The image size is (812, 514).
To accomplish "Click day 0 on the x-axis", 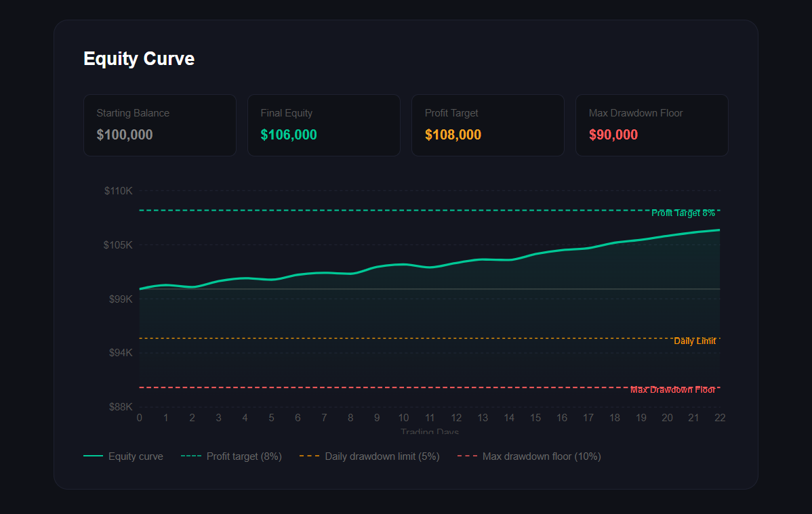I will (140, 418).
